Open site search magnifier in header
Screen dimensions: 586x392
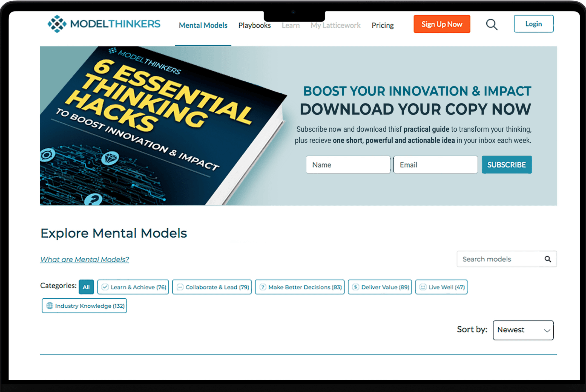492,25
